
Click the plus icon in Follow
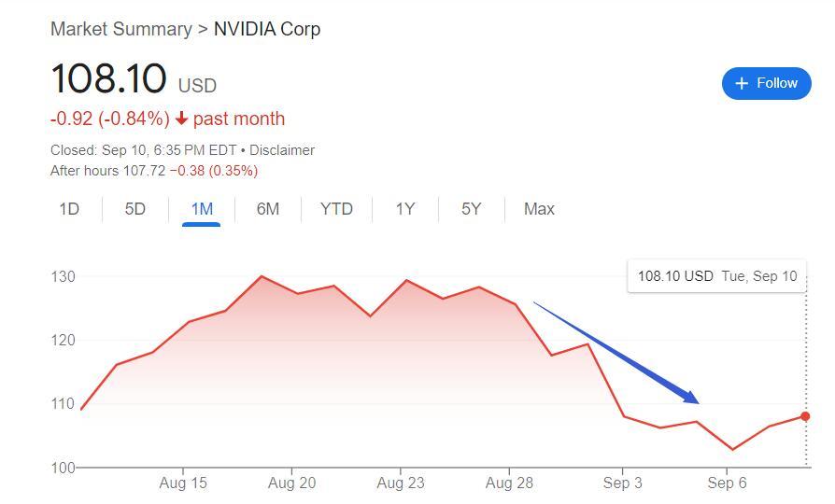point(742,83)
